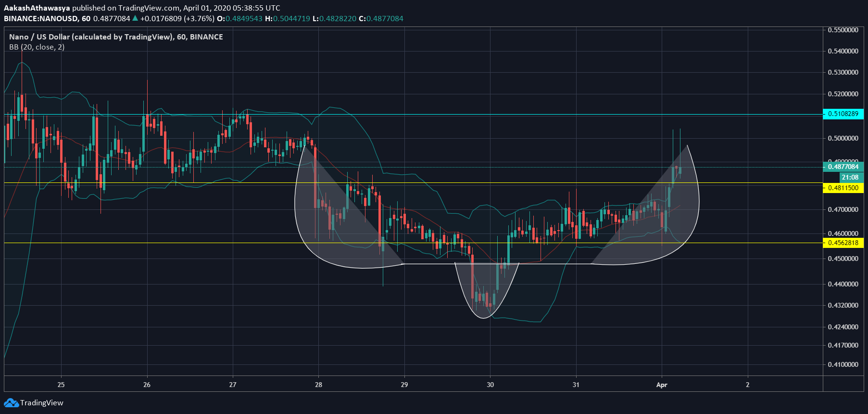868x414 pixels.
Task: Click the 0.5000000 price axis tick
Action: coord(843,138)
